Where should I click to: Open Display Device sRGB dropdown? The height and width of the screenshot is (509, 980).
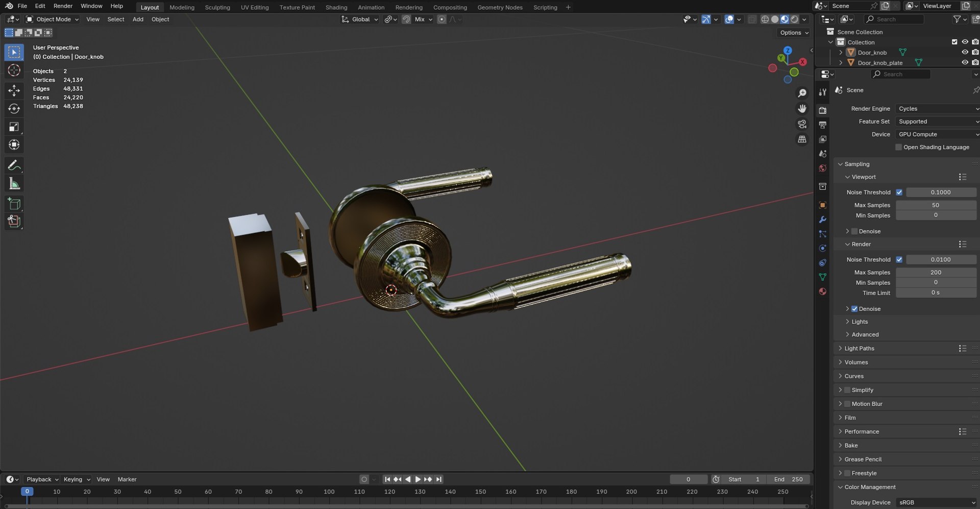pos(937,502)
